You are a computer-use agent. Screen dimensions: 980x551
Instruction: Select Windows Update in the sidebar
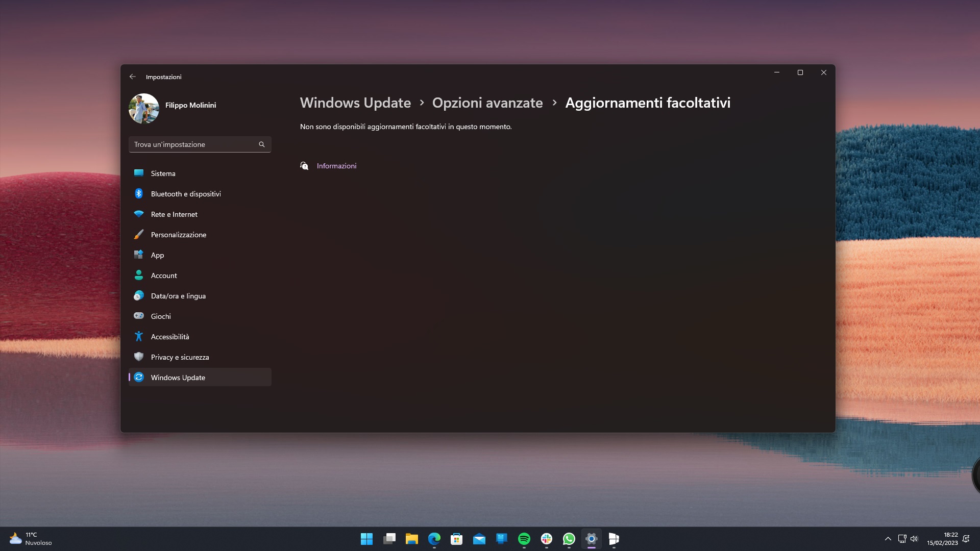[x=200, y=378]
